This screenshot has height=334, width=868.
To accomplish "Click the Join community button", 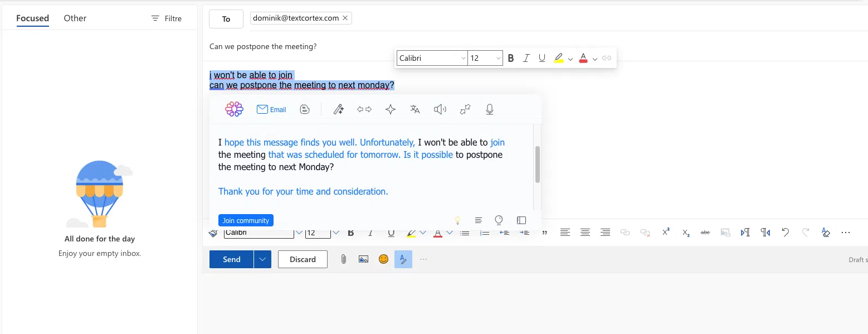I will pyautogui.click(x=246, y=220).
